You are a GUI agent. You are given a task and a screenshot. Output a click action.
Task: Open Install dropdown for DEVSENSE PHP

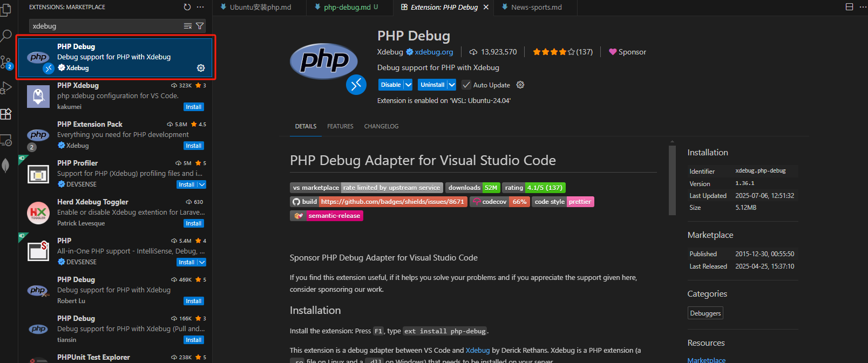click(202, 262)
